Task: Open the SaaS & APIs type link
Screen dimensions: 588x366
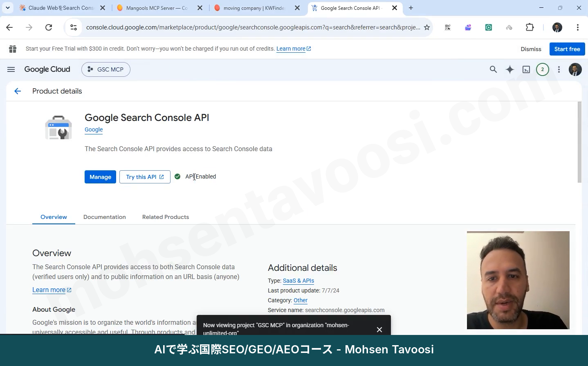Action: 298,281
